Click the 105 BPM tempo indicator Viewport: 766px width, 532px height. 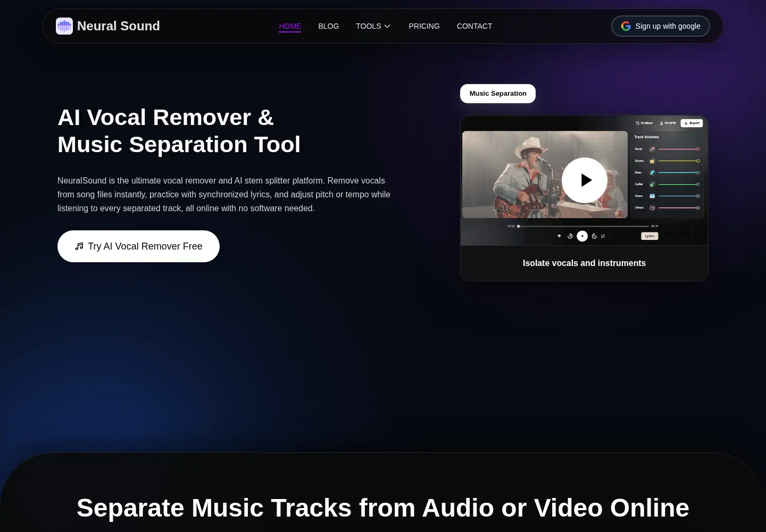668,123
